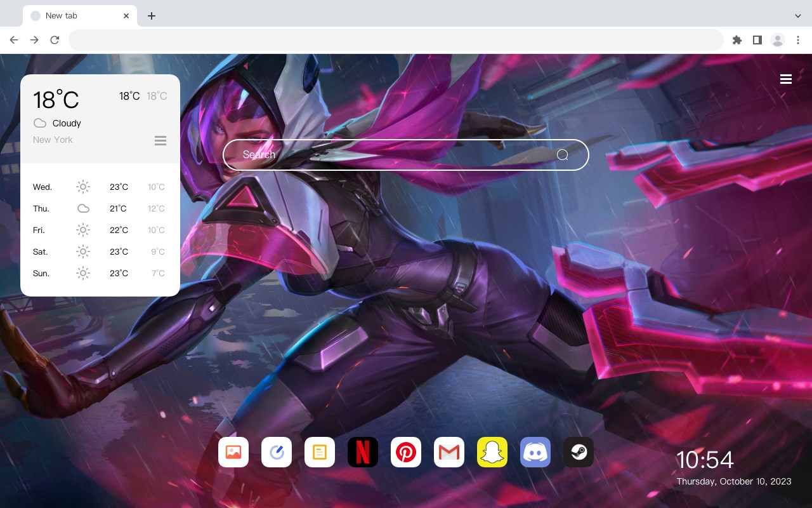The width and height of the screenshot is (812, 508).
Task: Click the sunny icon for Sat.
Action: pyautogui.click(x=83, y=251)
